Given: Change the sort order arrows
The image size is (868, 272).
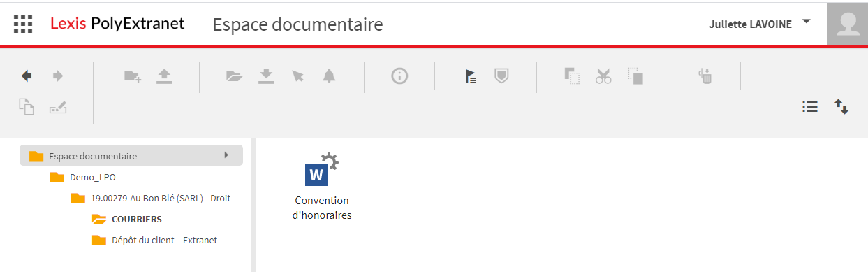Looking at the screenshot, I should [x=841, y=107].
